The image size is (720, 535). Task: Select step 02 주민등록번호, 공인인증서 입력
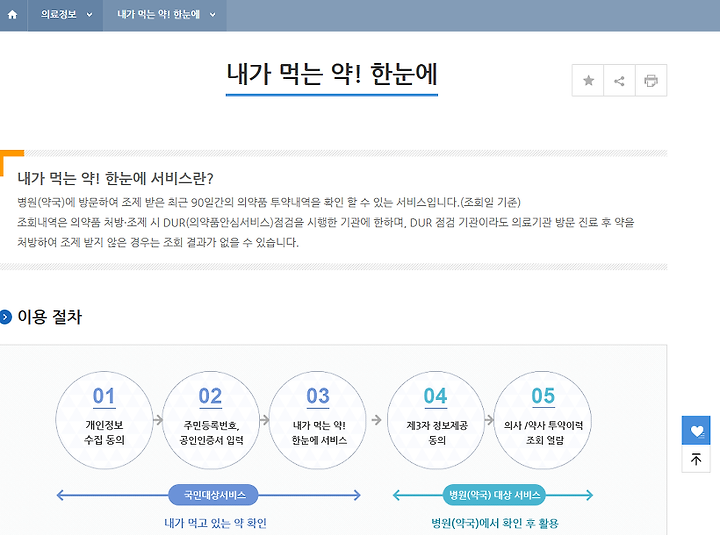coord(211,420)
